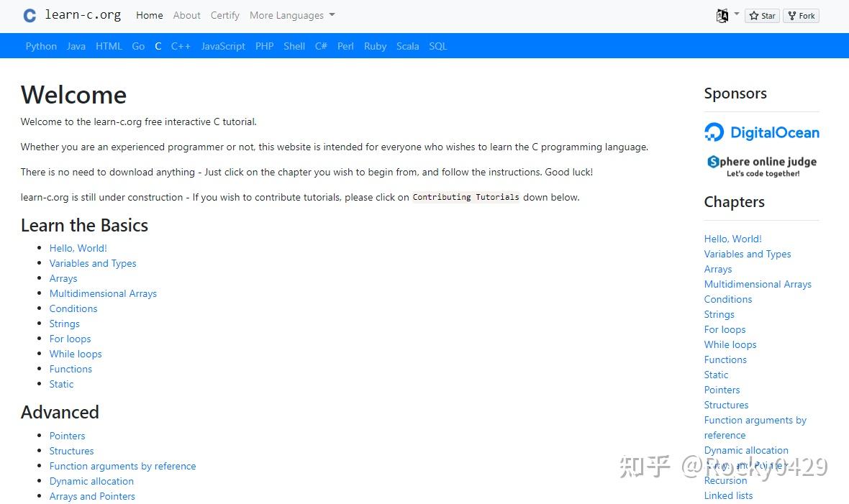Open the translate widget dropdown arrow
The width and height of the screenshot is (849, 504).
pos(735,15)
